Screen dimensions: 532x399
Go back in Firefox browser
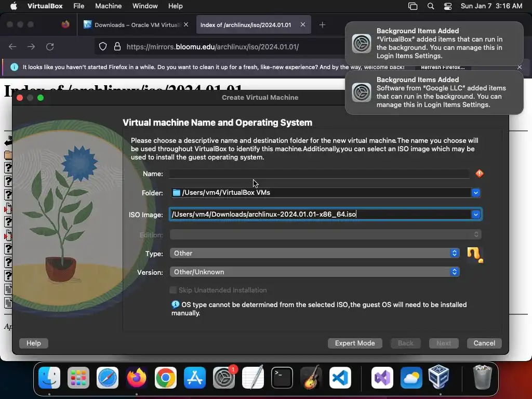(x=12, y=47)
